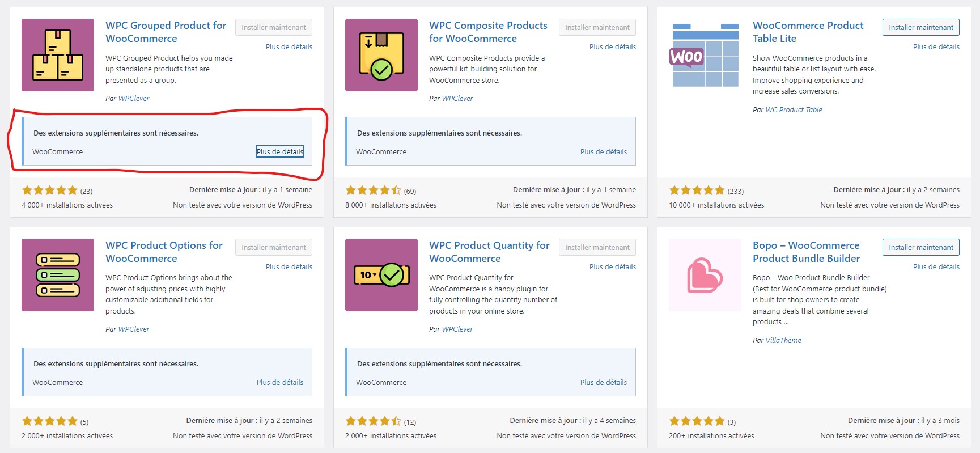Viewport: 980px width, 453px height.
Task: Click Installer maintenant for WPC Grouped Product
Action: coord(274,27)
